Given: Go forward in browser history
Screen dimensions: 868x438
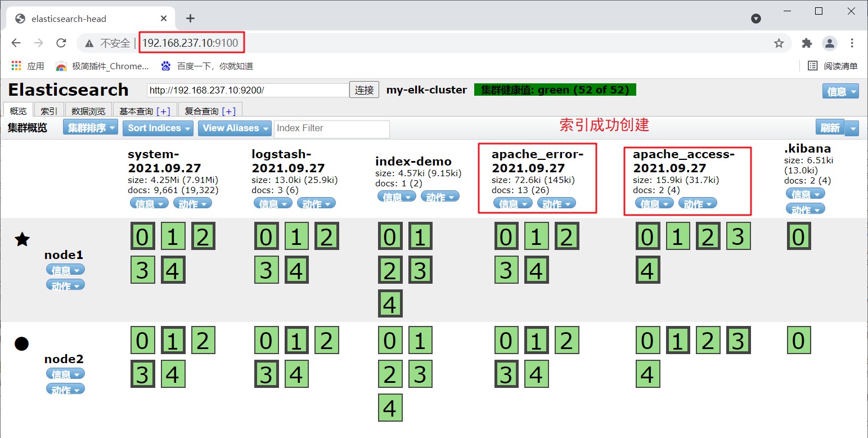Looking at the screenshot, I should (38, 43).
